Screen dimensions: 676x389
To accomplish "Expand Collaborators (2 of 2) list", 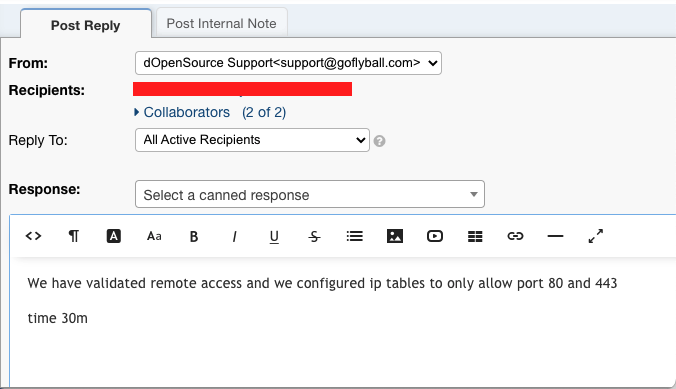I will 210,112.
